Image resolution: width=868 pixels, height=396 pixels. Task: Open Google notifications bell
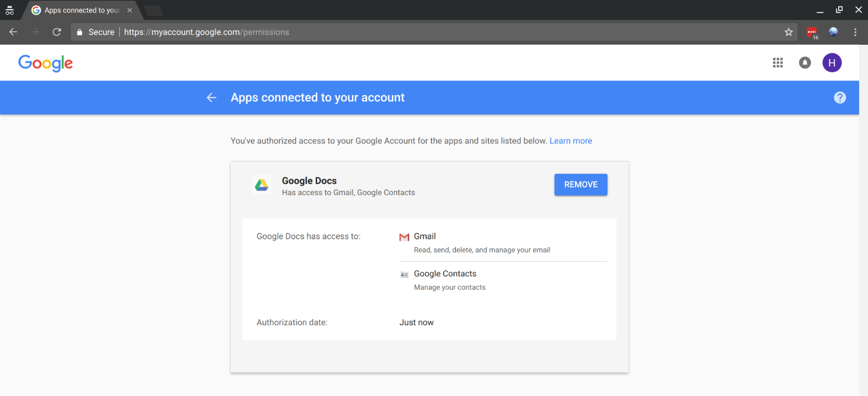pyautogui.click(x=805, y=63)
